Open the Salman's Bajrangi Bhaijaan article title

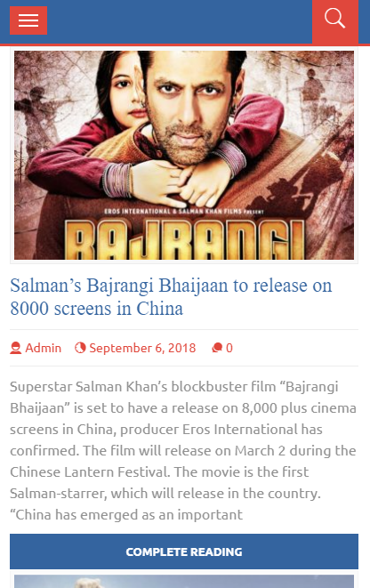pyautogui.click(x=171, y=297)
